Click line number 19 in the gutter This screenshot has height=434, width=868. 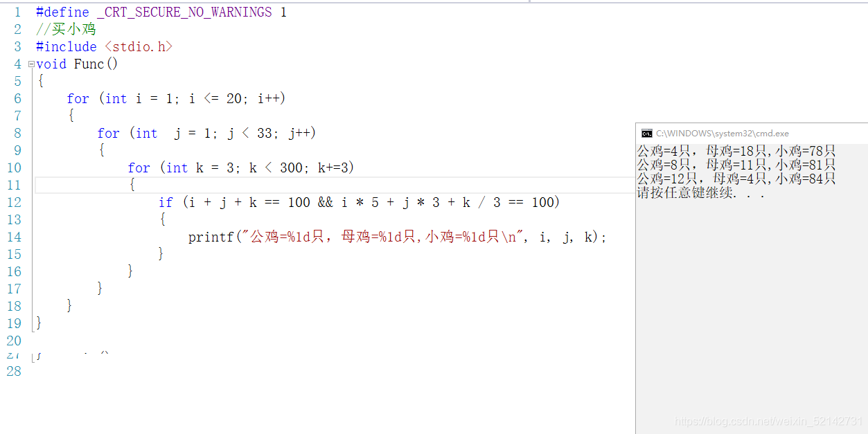click(14, 324)
